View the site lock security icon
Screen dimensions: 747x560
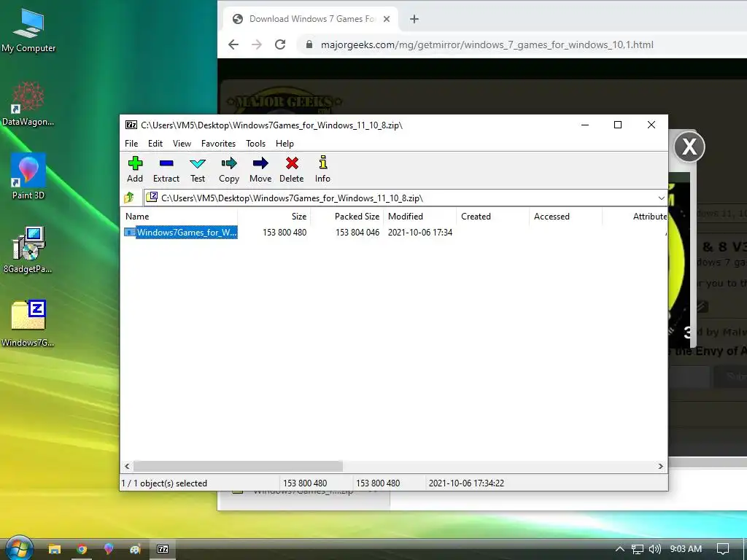pos(309,44)
